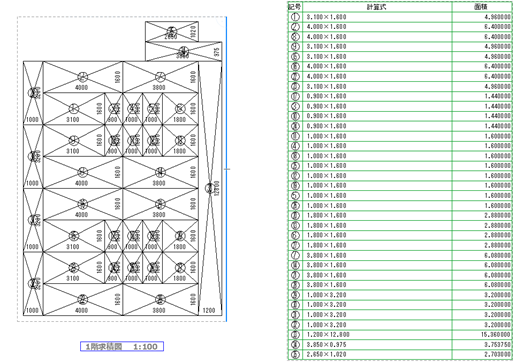The height and width of the screenshot is (364, 516).
Task: Click the 面積 column header
Action: point(481,7)
